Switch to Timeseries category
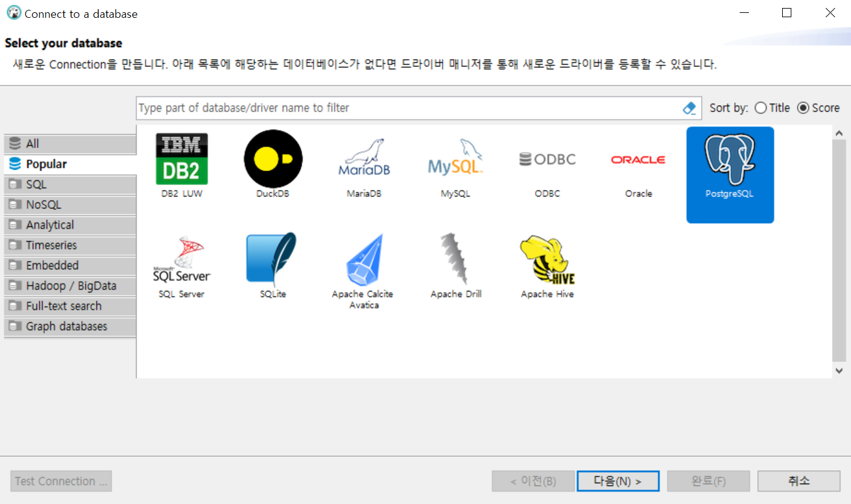 coord(70,245)
